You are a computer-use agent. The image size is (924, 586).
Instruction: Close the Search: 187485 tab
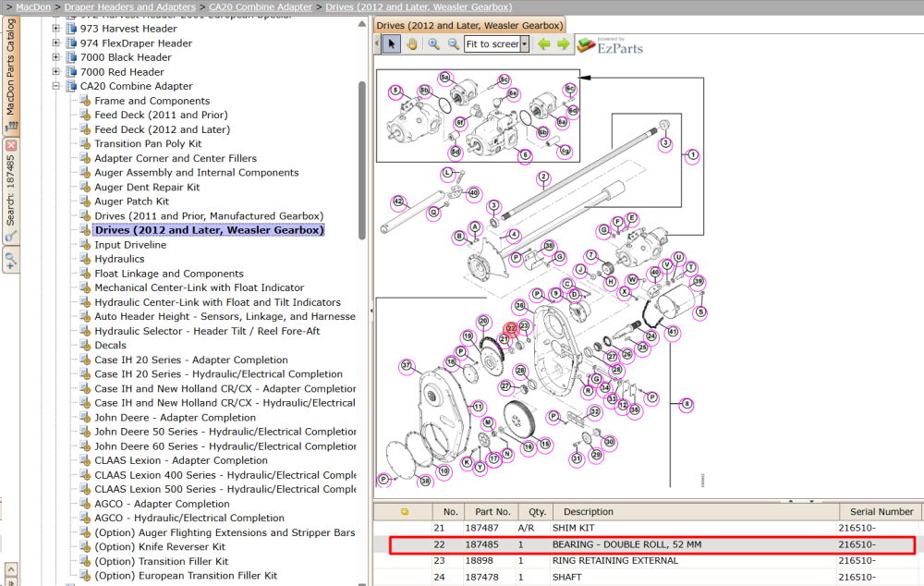[x=11, y=145]
